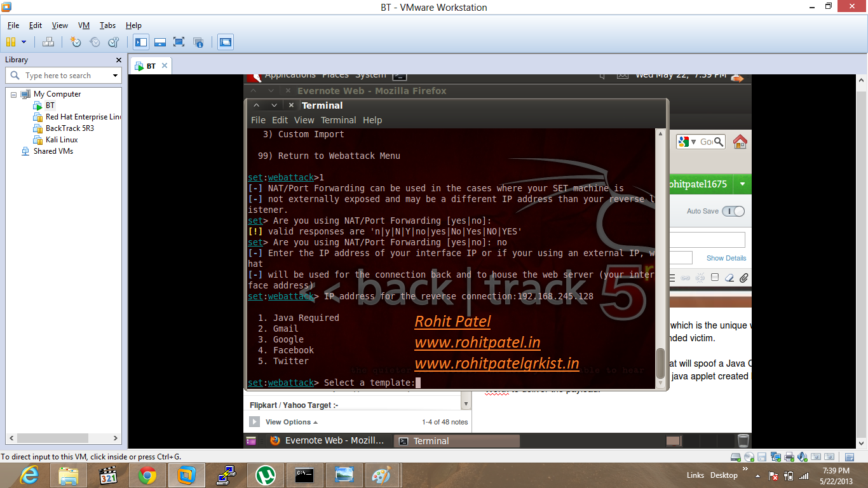Open Terminal window File menu

pos(258,120)
